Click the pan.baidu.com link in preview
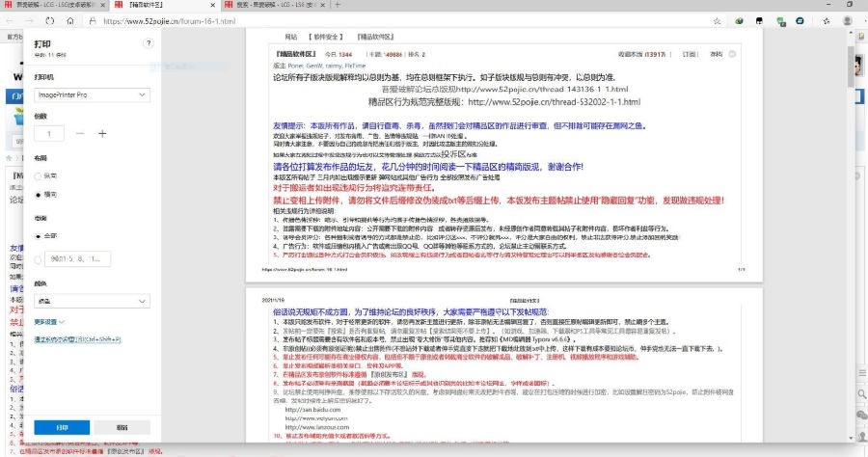The image size is (868, 457). pos(312,410)
